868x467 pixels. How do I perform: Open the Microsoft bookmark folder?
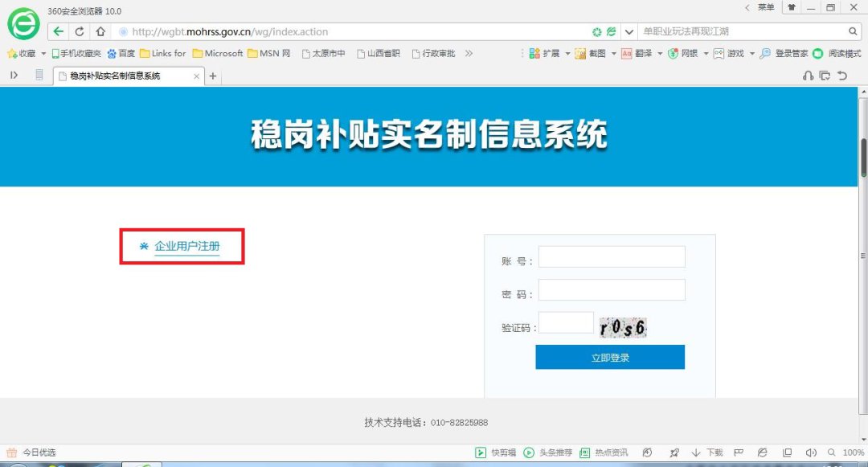coord(218,54)
